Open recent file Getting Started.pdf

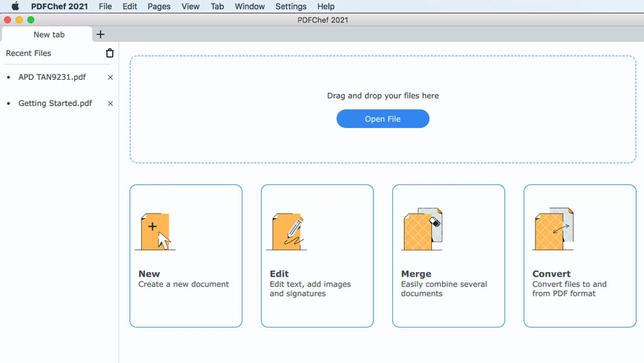pos(55,103)
